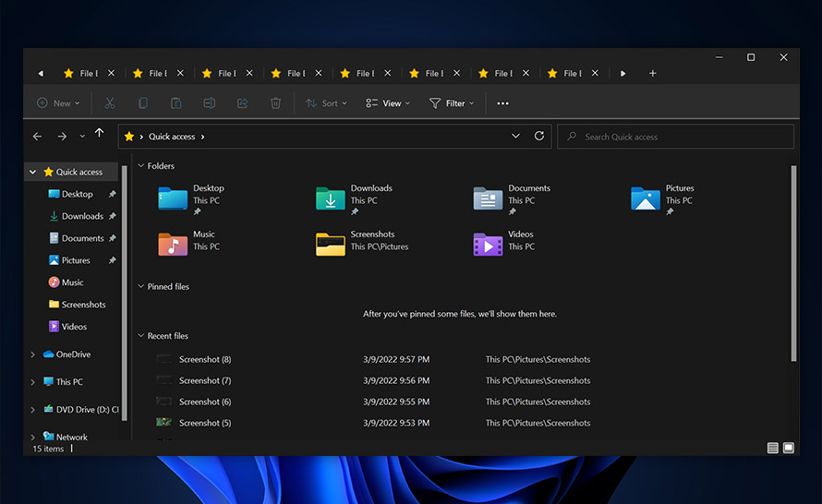Collapse the Pinned files group
This screenshot has height=504, width=822.
tap(140, 286)
